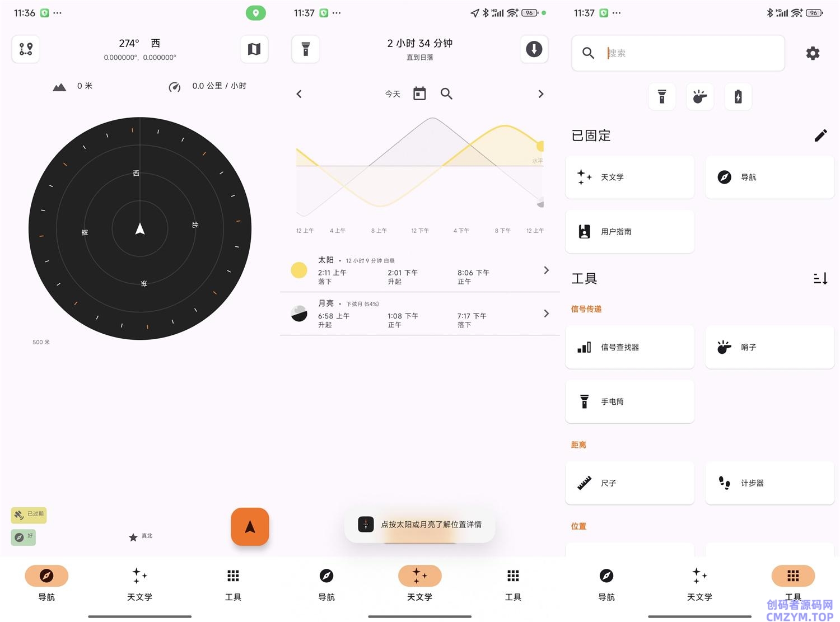Image resolution: width=840 pixels, height=622 pixels.
Task: Open the 计步器 pedometer tool
Action: [770, 483]
